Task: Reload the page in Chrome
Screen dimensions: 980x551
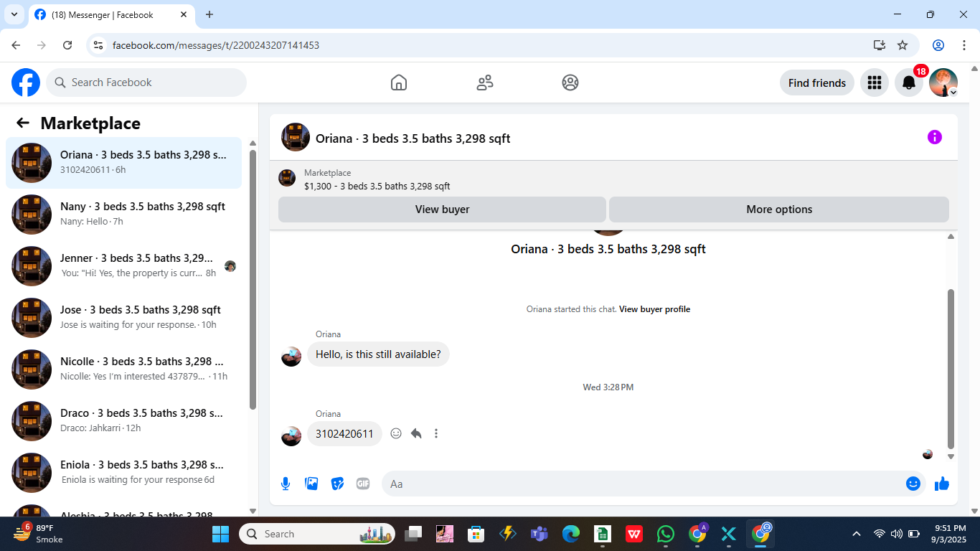Action: tap(67, 45)
